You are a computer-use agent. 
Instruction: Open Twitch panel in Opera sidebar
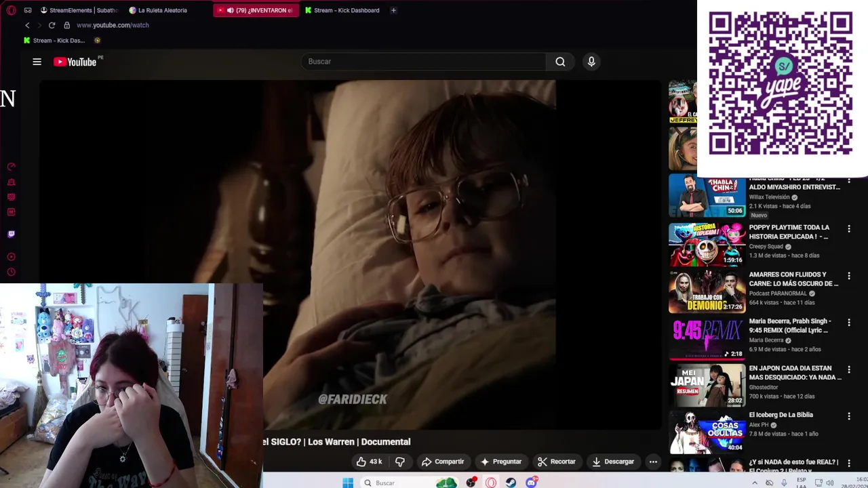coord(11,235)
